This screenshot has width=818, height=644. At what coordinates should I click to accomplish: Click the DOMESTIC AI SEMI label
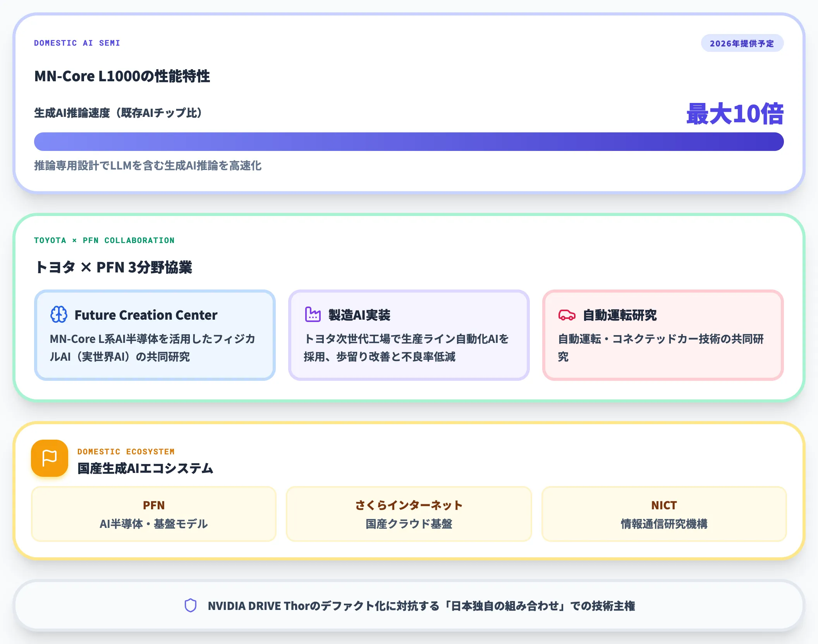click(77, 43)
